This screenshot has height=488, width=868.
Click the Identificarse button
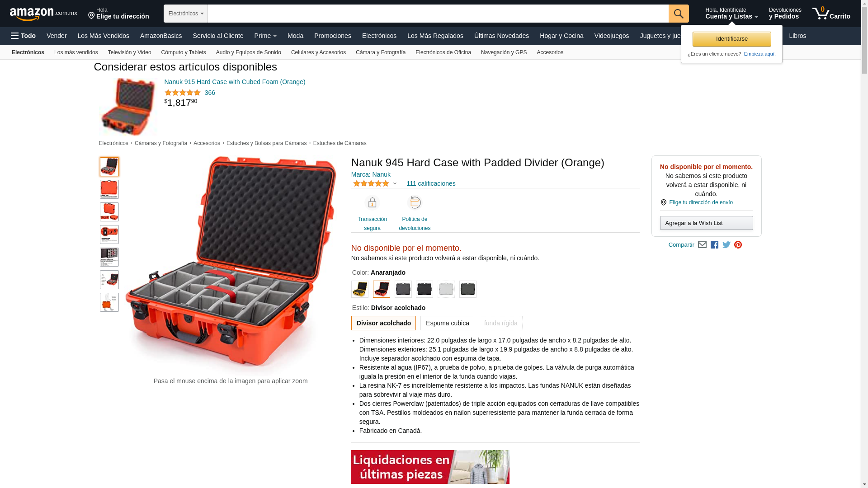pos(731,39)
